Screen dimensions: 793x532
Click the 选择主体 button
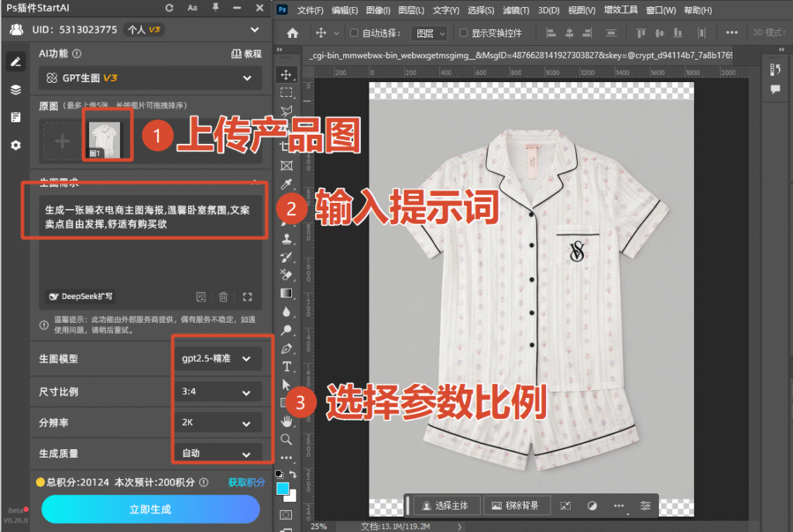point(445,506)
